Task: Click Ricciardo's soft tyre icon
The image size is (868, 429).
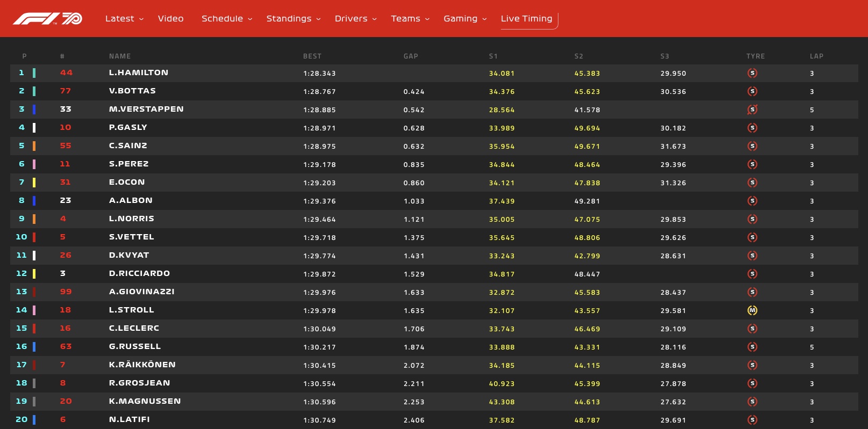Action: click(752, 274)
